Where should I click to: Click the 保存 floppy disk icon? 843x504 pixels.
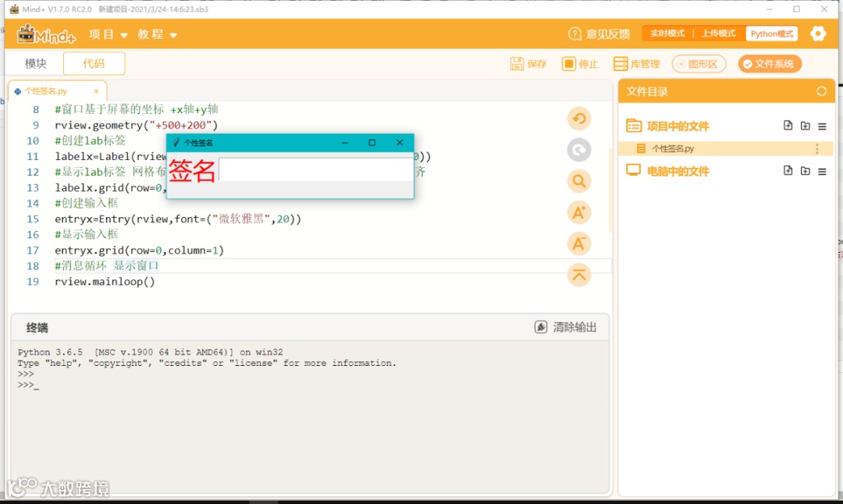coord(517,64)
